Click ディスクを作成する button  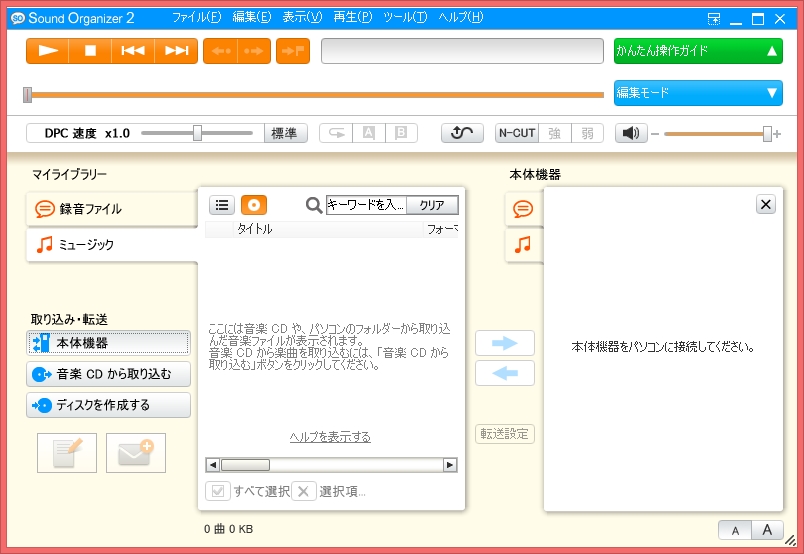click(x=108, y=405)
